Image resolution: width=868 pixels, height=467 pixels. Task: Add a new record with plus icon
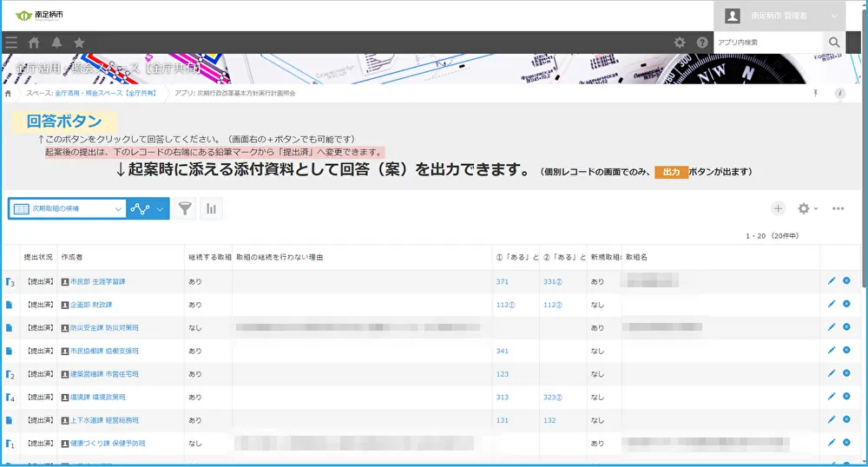778,208
